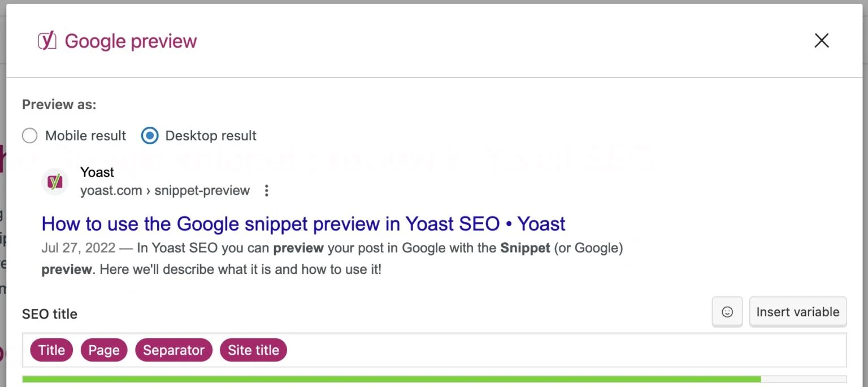Pick the Site title variable tag
This screenshot has width=868, height=387.
[253, 350]
